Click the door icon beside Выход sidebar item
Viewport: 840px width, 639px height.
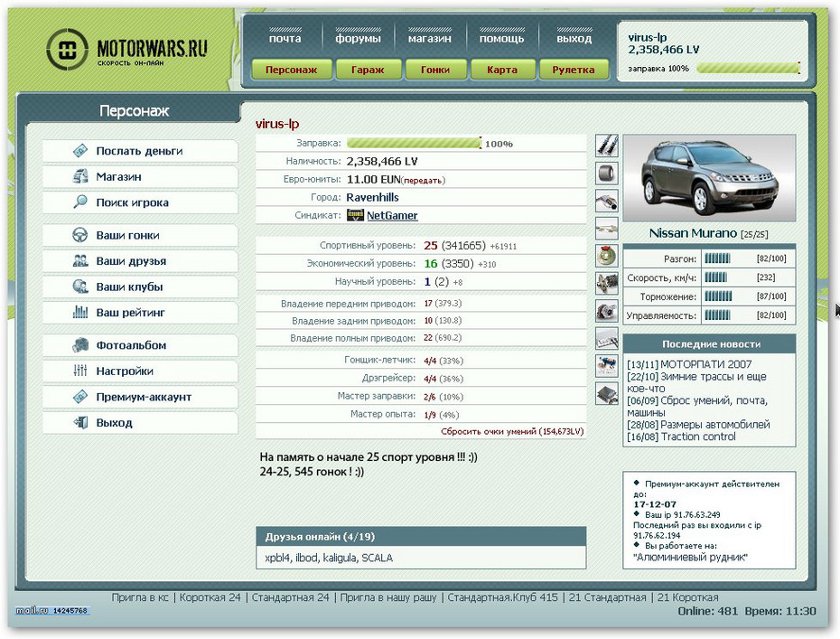(80, 422)
